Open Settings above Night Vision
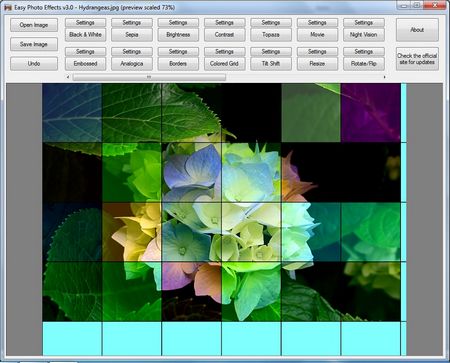The width and height of the screenshot is (450, 363). [x=364, y=23]
